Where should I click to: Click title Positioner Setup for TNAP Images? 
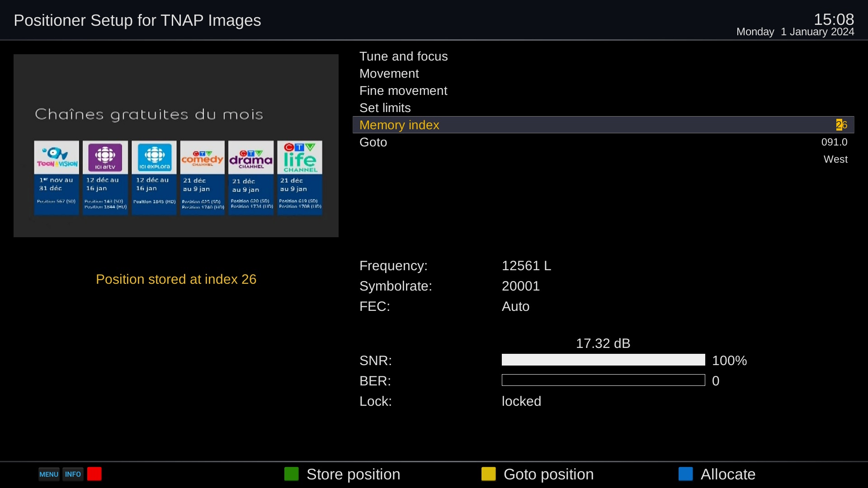point(137,20)
